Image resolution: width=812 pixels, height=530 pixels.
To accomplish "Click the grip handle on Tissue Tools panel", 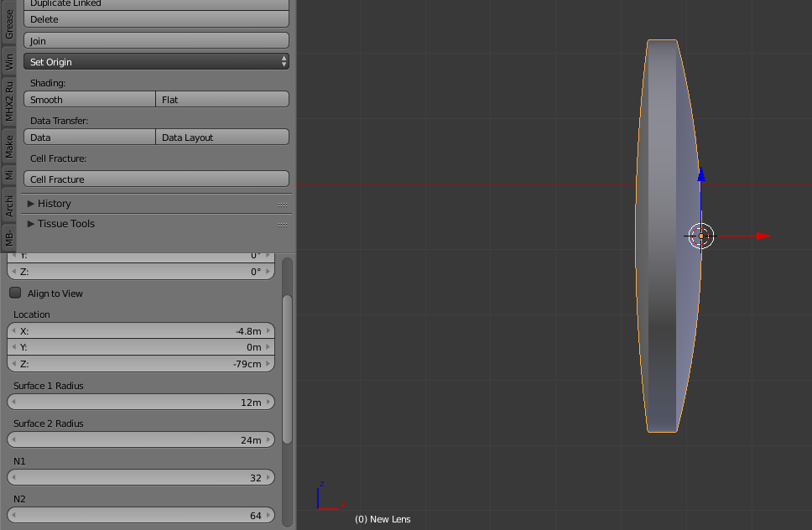I will [283, 225].
